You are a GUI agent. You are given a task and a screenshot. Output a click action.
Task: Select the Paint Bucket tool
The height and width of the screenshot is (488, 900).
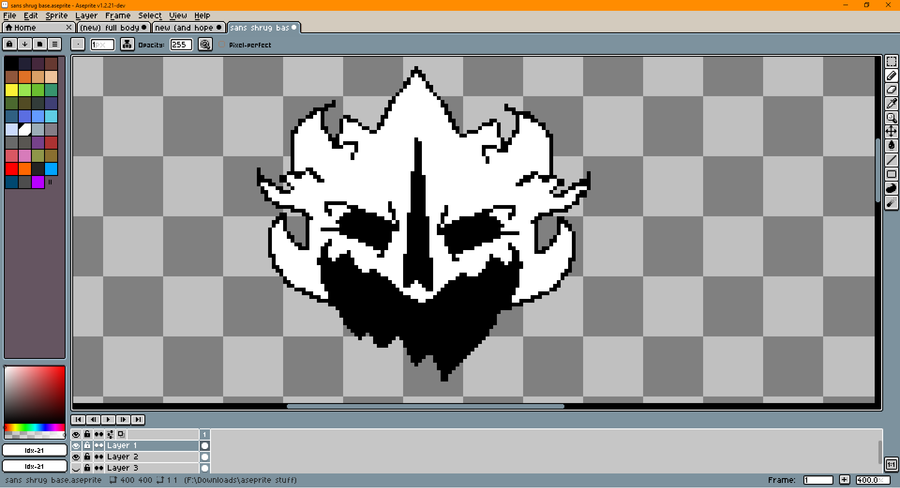891,146
